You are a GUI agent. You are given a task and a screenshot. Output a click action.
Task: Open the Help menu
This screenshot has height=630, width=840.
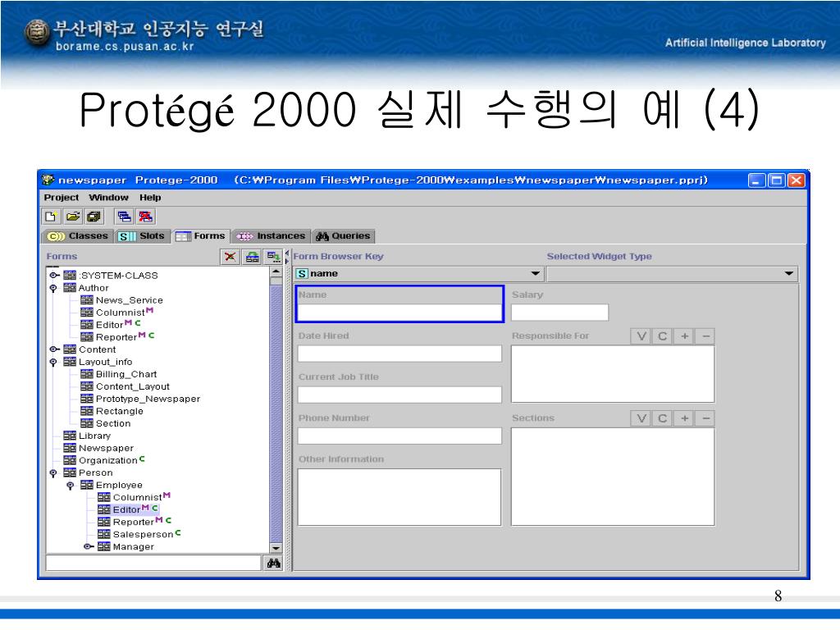[x=150, y=197]
